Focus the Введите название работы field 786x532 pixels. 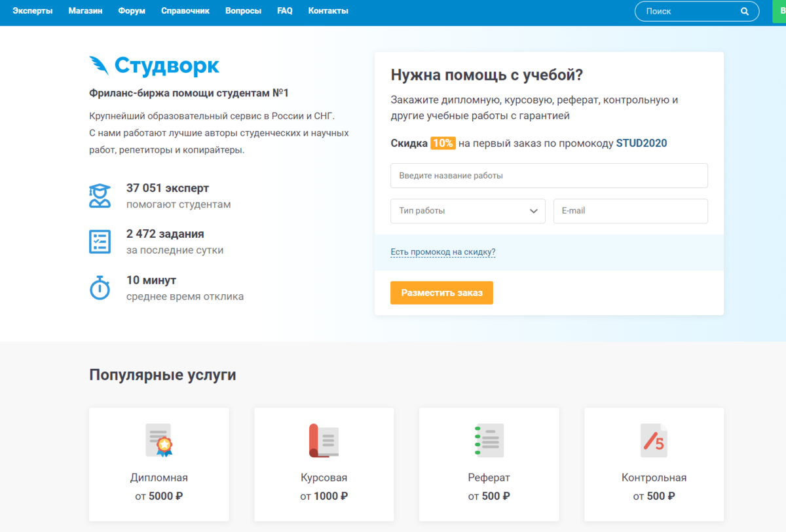coord(549,176)
